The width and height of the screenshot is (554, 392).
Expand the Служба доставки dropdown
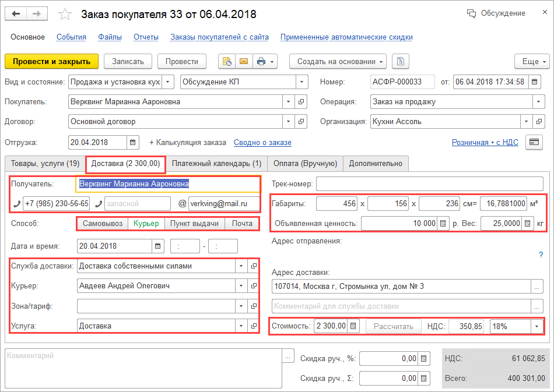click(x=241, y=266)
